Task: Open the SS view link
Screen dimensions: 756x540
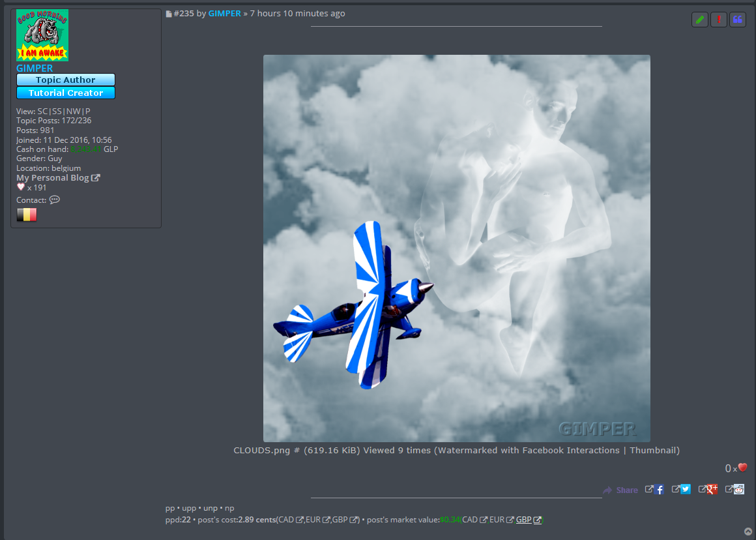Action: 57,111
